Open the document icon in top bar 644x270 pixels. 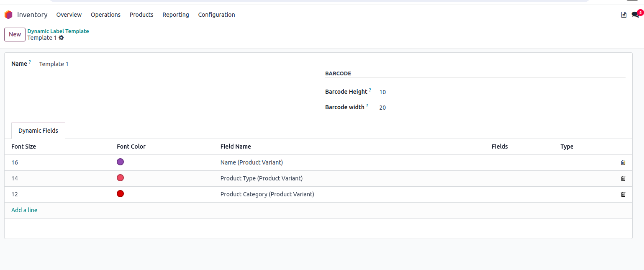(623, 15)
